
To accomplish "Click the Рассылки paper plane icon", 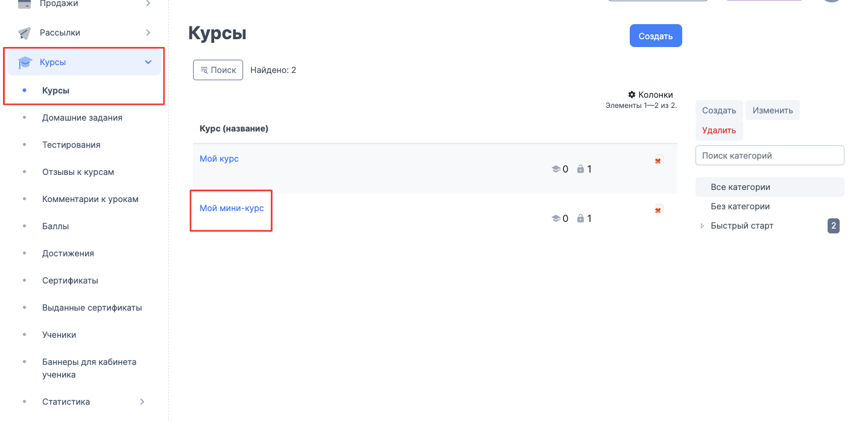I will 24,33.
